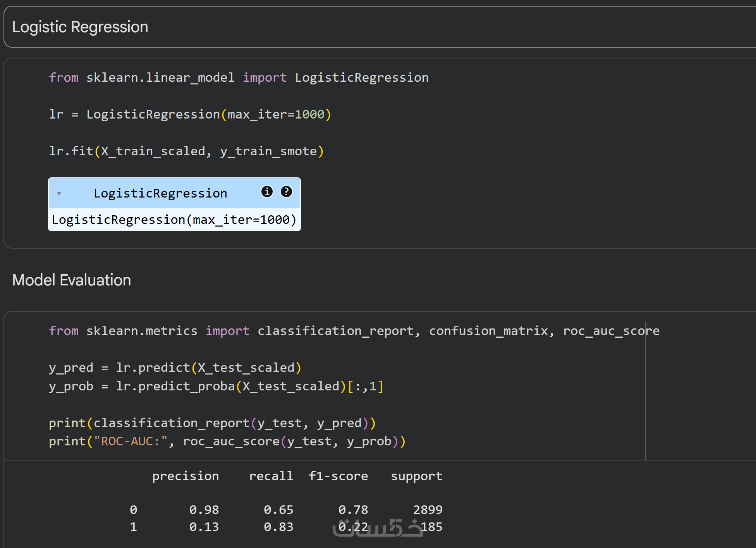756x548 pixels.
Task: Select the Model Evaluation heading
Action: point(72,280)
